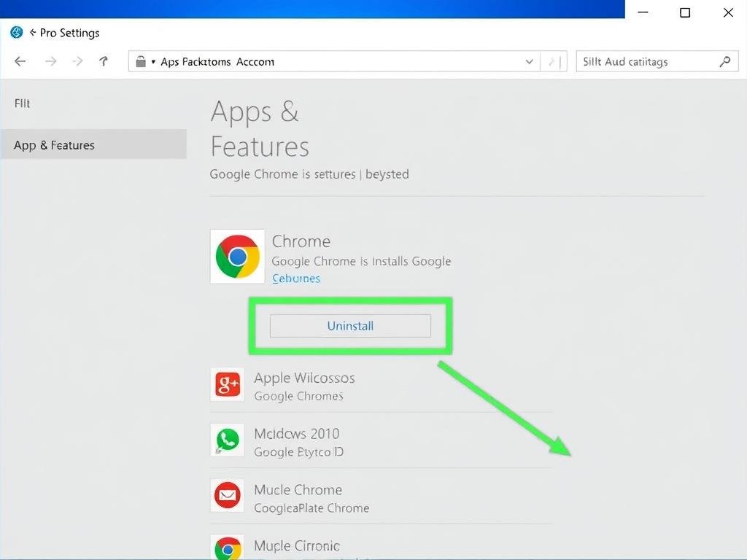Go forward with the first right arrow
Viewport: 747px width, 560px height.
pos(50,61)
